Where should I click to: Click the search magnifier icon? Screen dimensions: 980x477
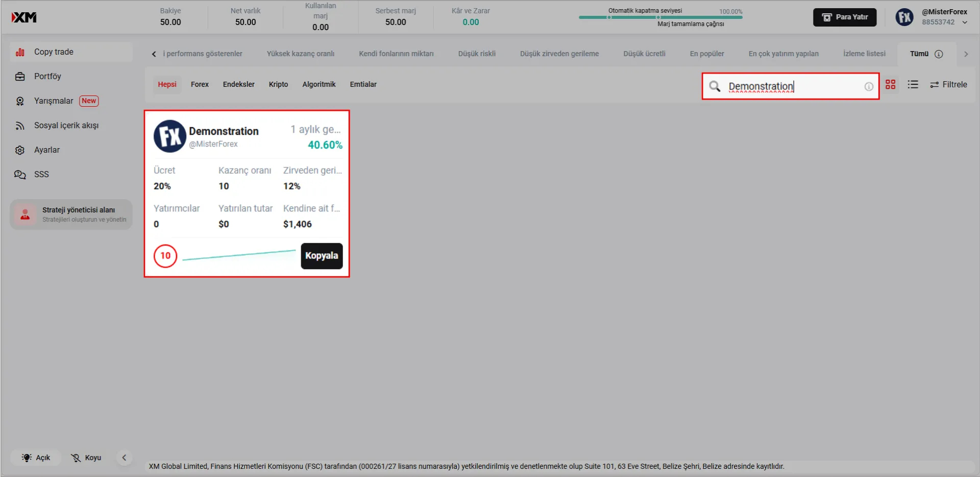point(715,86)
